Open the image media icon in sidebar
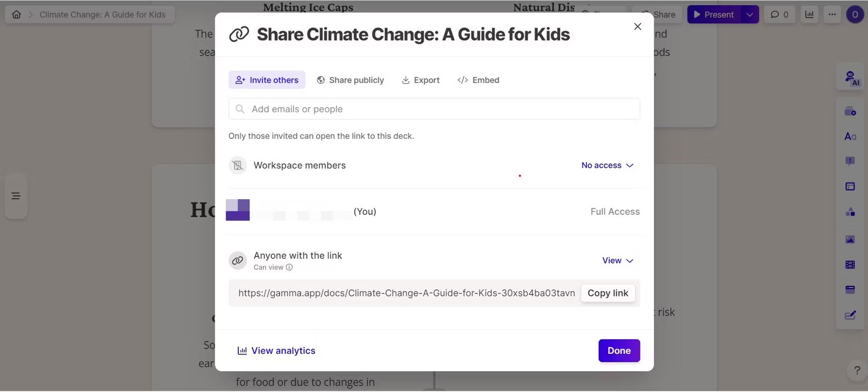 (x=850, y=239)
